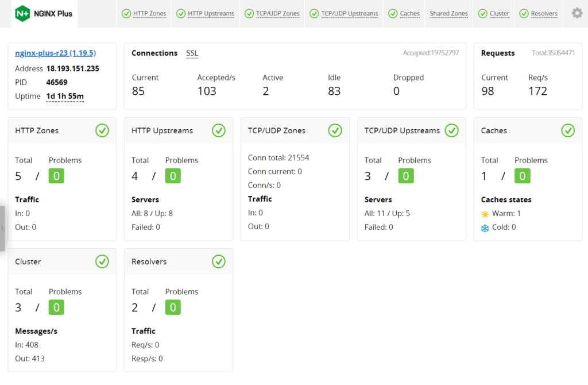588x385 pixels.
Task: Expand the collapsed side panel handle
Action: point(2,229)
